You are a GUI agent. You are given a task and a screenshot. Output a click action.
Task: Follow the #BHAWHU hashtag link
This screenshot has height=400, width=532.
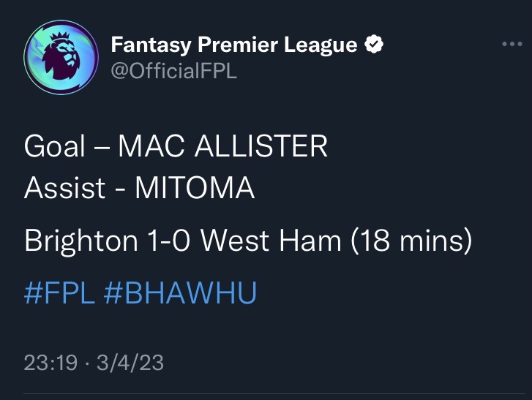point(180,293)
